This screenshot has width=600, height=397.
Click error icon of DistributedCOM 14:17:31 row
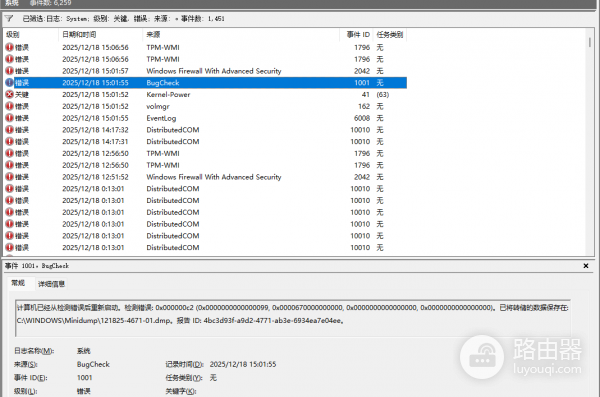click(x=9, y=142)
